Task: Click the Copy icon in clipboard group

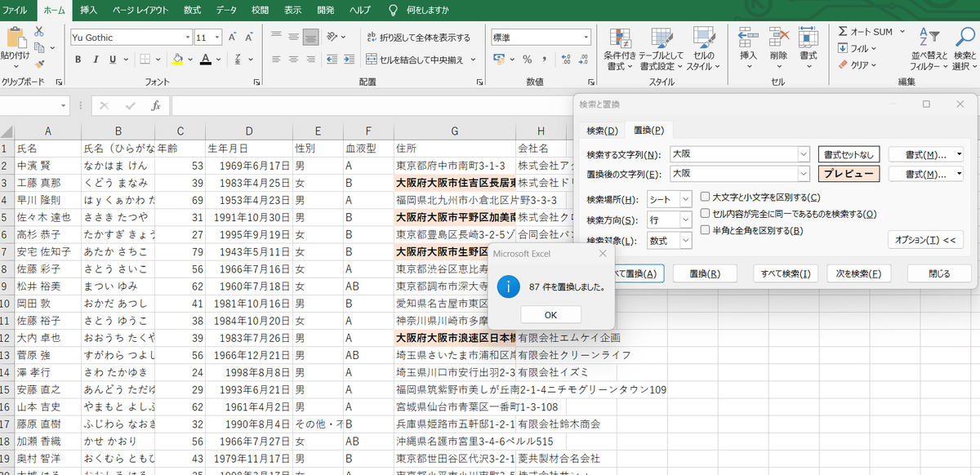Action: tap(38, 47)
